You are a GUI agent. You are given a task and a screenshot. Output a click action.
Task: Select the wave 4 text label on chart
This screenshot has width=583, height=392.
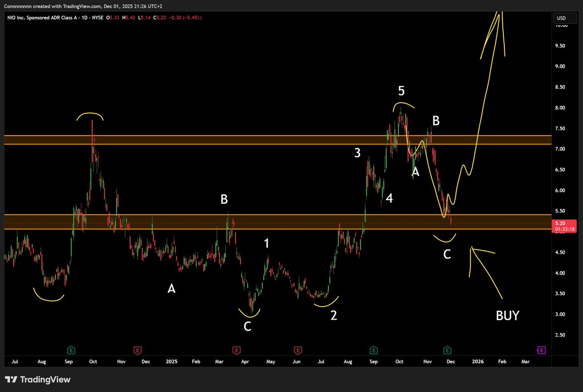(x=389, y=199)
